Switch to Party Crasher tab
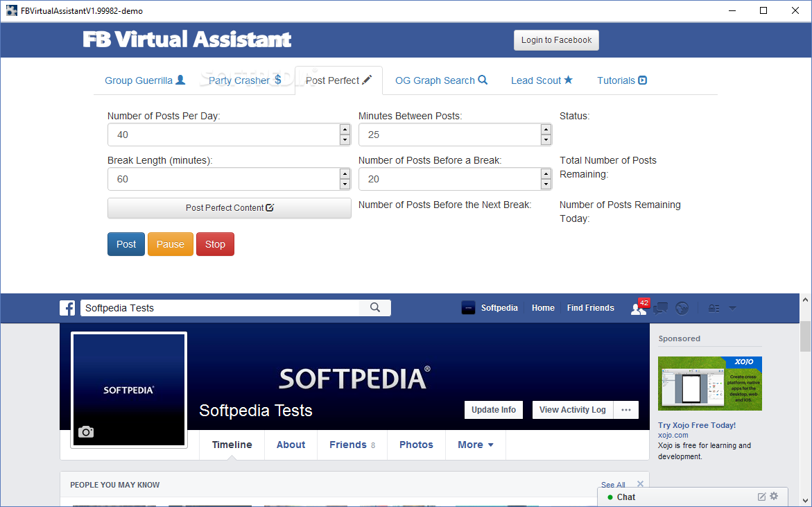The height and width of the screenshot is (507, 812). (x=244, y=80)
